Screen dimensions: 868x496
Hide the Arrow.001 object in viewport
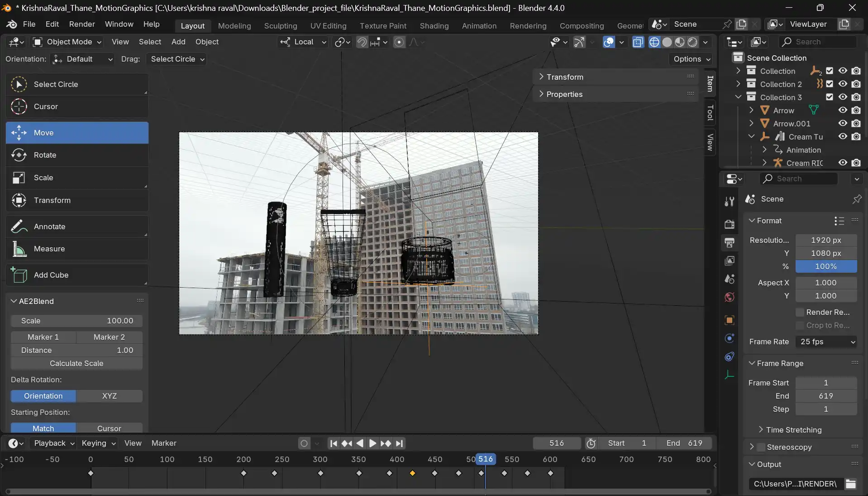pos(842,123)
